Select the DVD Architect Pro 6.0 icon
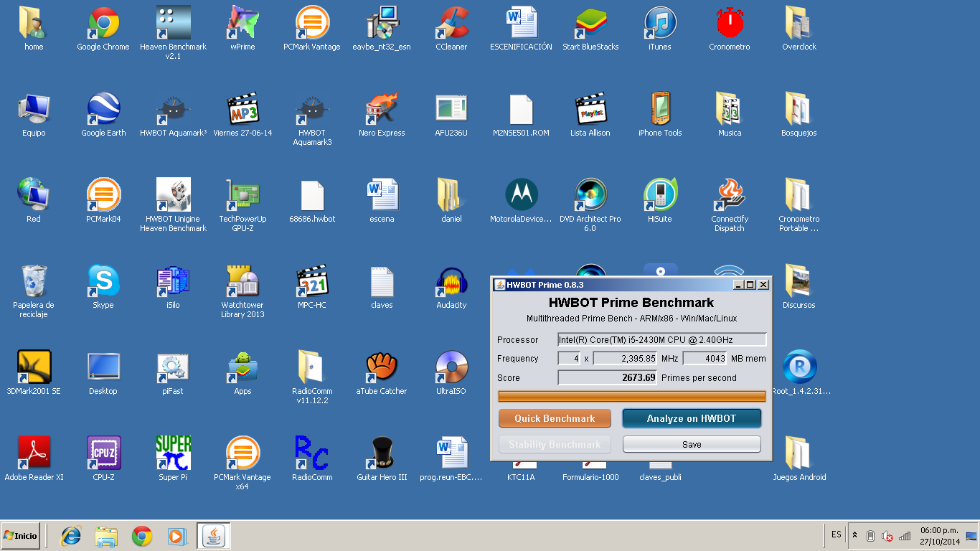980x551 pixels. point(590,204)
